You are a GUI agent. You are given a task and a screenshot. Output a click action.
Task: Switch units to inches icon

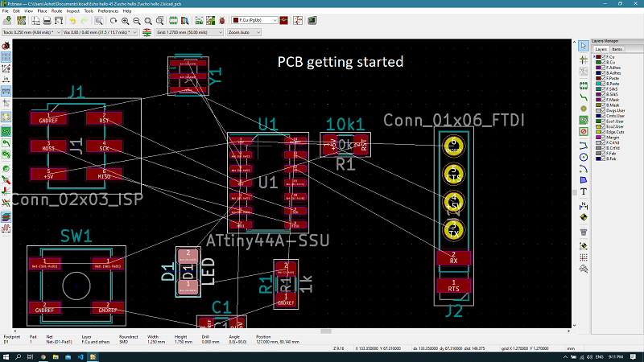coord(6,79)
